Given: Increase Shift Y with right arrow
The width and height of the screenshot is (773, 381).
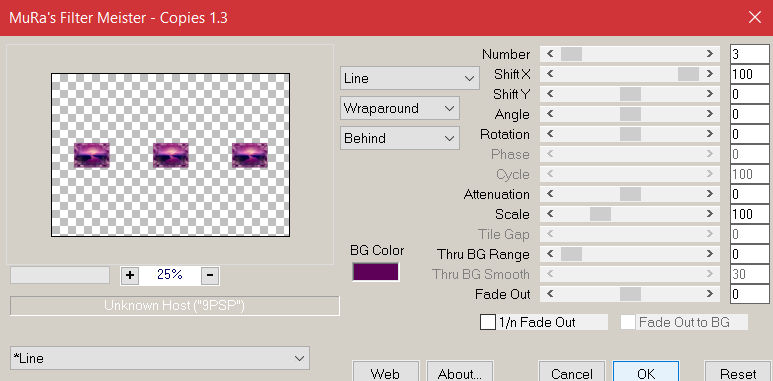Looking at the screenshot, I should coord(709,94).
